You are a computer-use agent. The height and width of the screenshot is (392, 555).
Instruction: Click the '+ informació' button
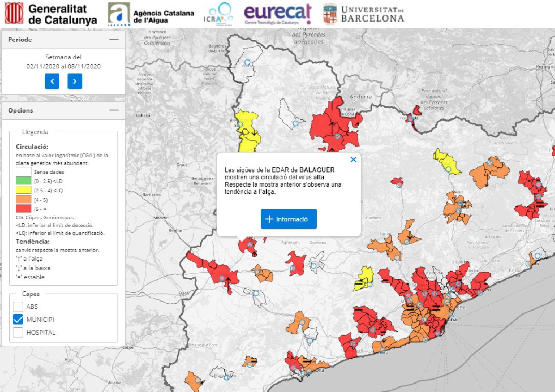pos(289,219)
